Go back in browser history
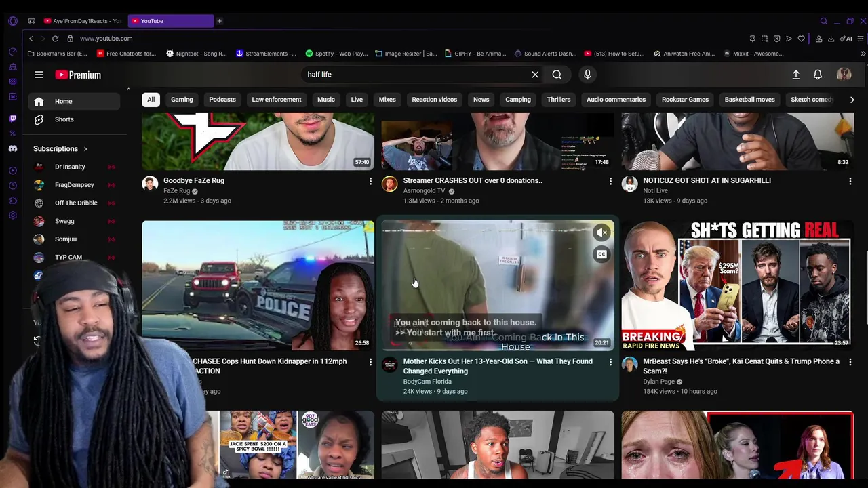The width and height of the screenshot is (868, 488). 31,39
